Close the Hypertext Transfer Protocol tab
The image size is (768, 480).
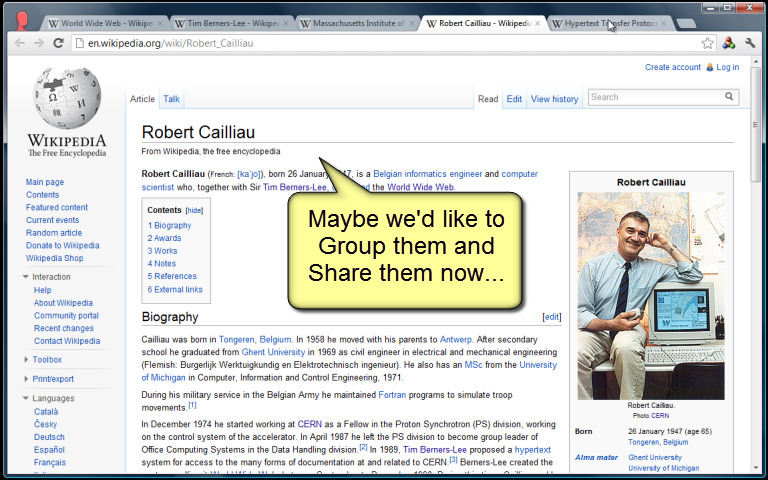(x=664, y=24)
